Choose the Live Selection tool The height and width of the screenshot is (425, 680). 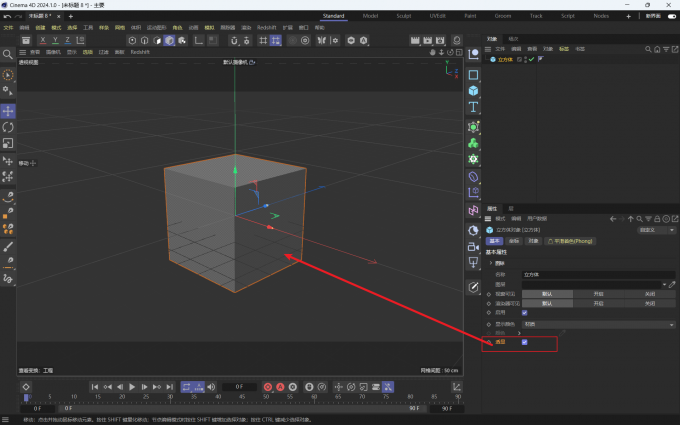pos(8,75)
